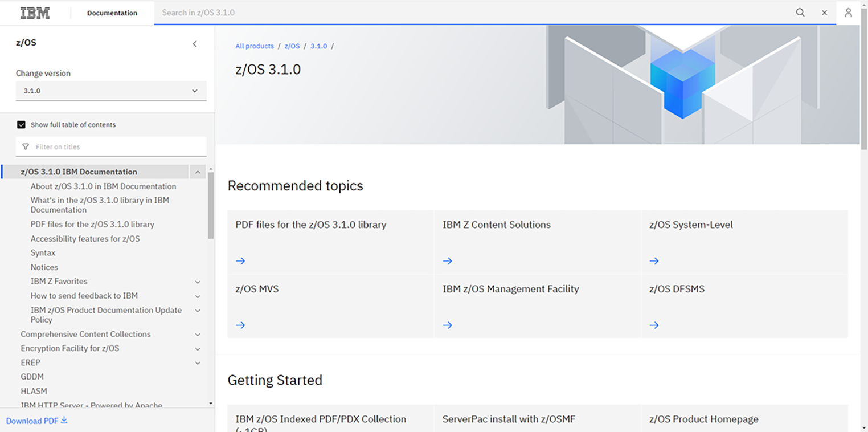Click the search magnifier icon
Image resolution: width=868 pixels, height=432 pixels.
pyautogui.click(x=800, y=13)
